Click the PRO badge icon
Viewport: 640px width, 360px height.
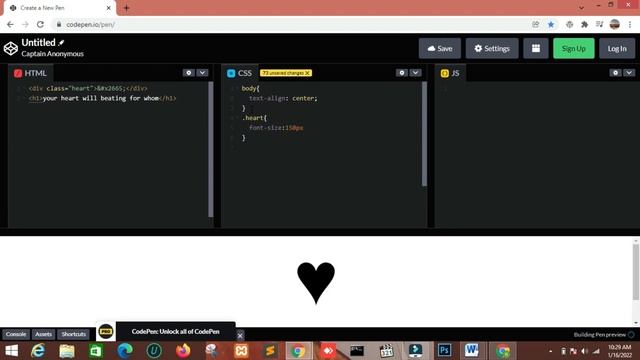pyautogui.click(x=106, y=331)
